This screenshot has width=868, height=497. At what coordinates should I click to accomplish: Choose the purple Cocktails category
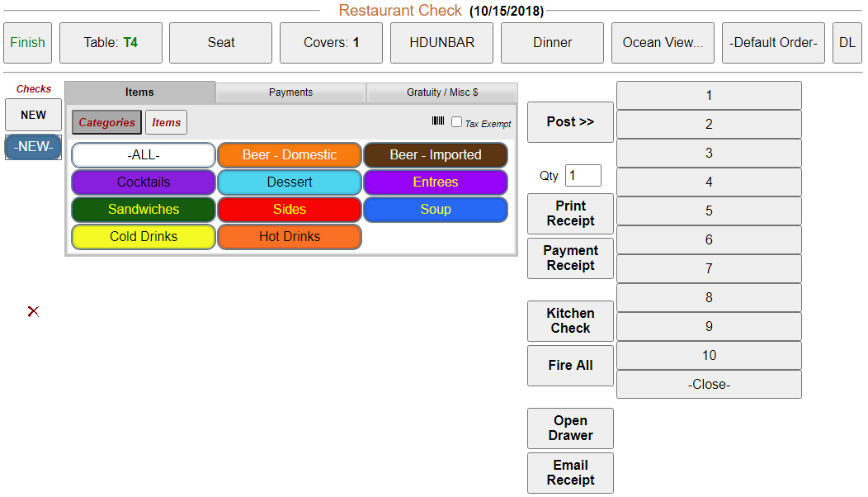(x=144, y=182)
